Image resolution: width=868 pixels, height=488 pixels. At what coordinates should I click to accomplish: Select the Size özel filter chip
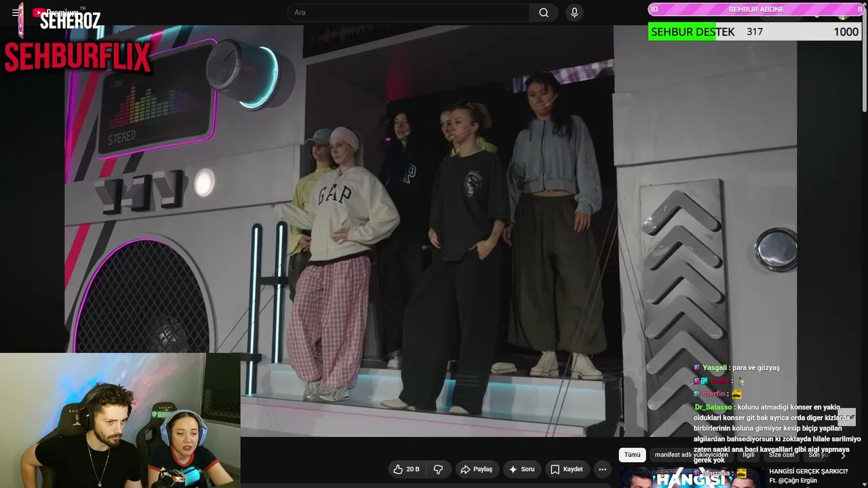tap(781, 455)
